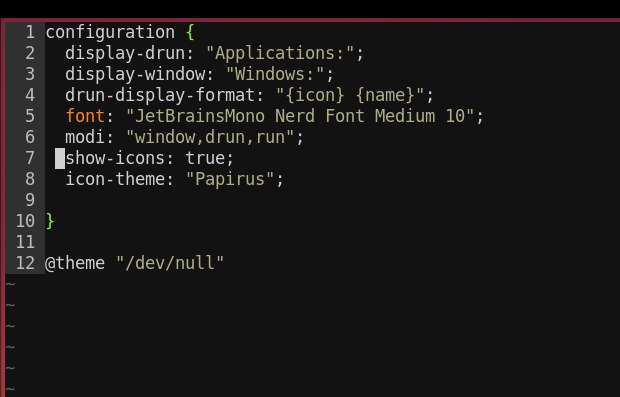Click the "{icon}" token in line 4
The height and width of the screenshot is (397, 620).
[315, 95]
